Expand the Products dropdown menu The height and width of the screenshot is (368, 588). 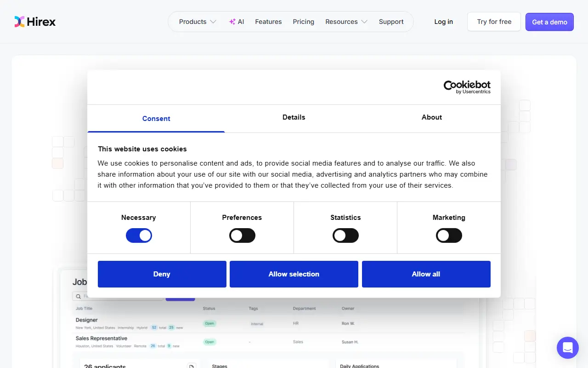[x=198, y=22]
